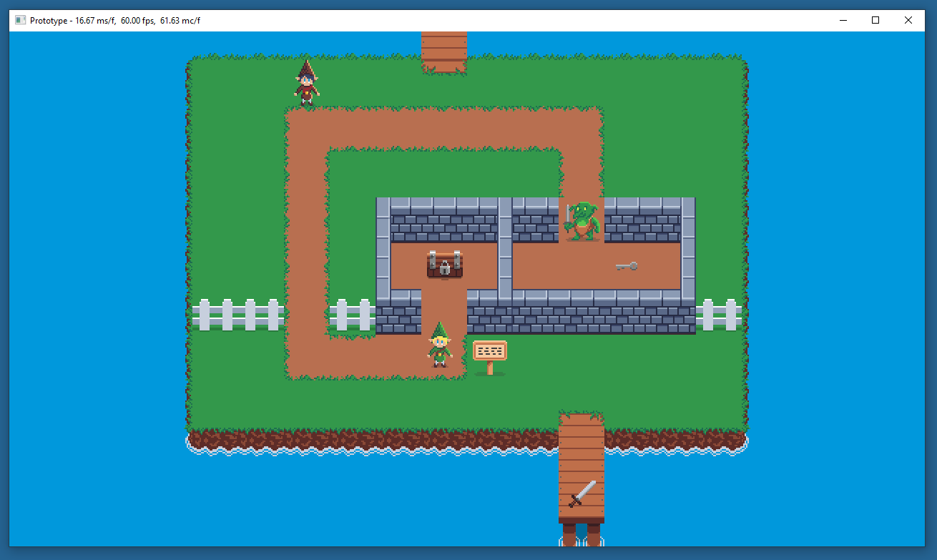Grab the sword lying on the dock
Image resolution: width=937 pixels, height=560 pixels.
tap(582, 493)
